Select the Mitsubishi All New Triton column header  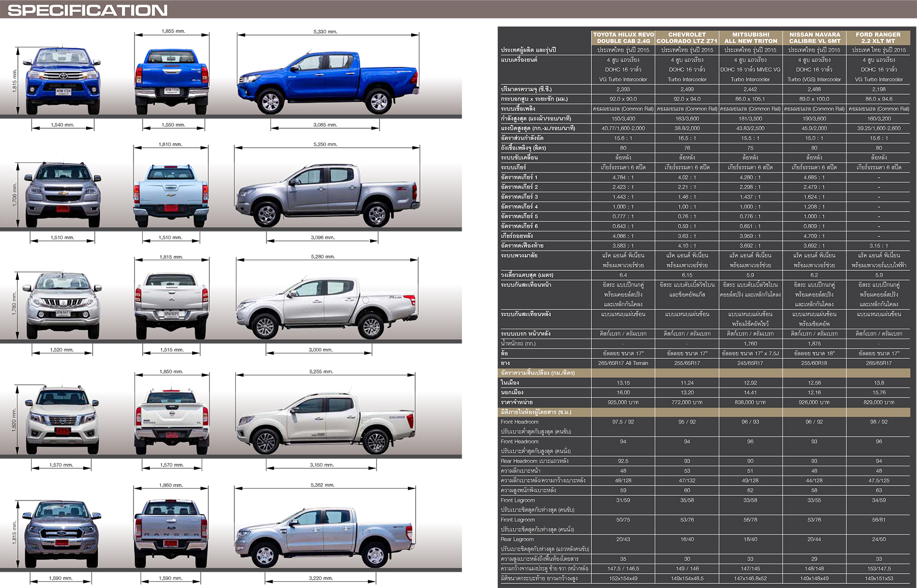(x=750, y=38)
